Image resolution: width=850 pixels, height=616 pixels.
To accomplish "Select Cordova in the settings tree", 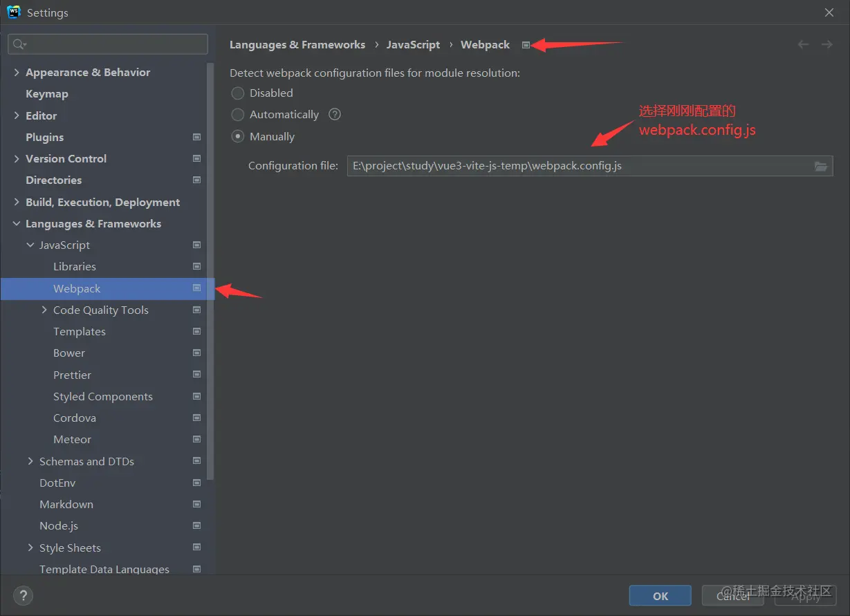I will click(x=75, y=418).
